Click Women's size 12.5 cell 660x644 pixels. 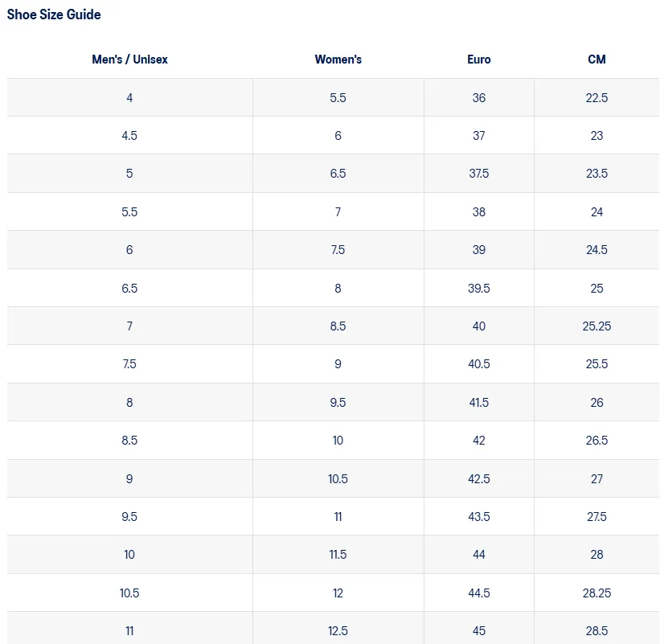point(338,630)
